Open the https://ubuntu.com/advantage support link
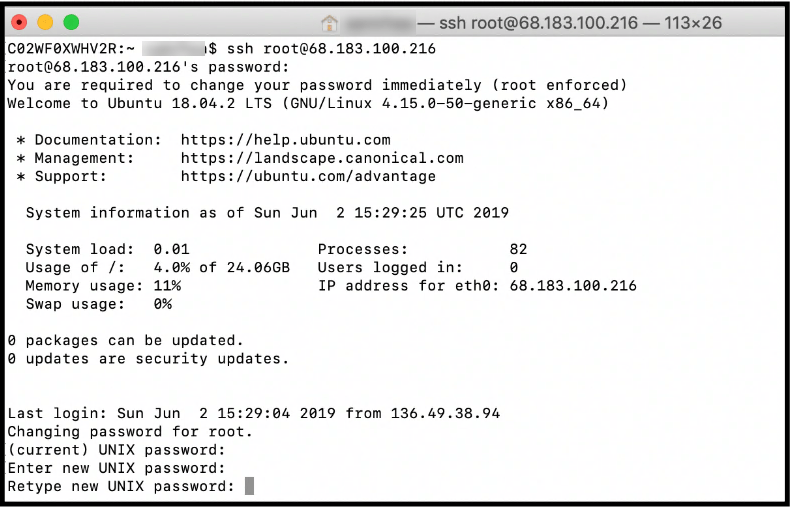Screen dimensions: 791x507 [308, 176]
